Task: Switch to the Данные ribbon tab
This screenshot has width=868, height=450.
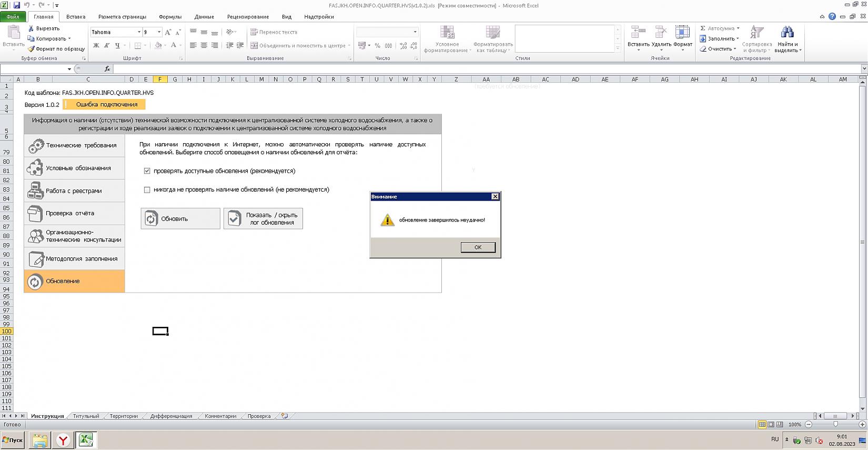Action: coord(204,17)
